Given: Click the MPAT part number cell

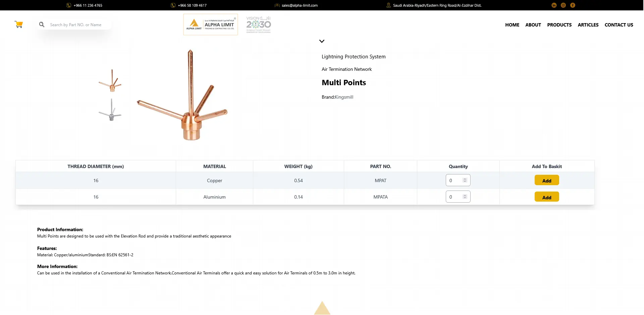Looking at the screenshot, I should 381,180.
